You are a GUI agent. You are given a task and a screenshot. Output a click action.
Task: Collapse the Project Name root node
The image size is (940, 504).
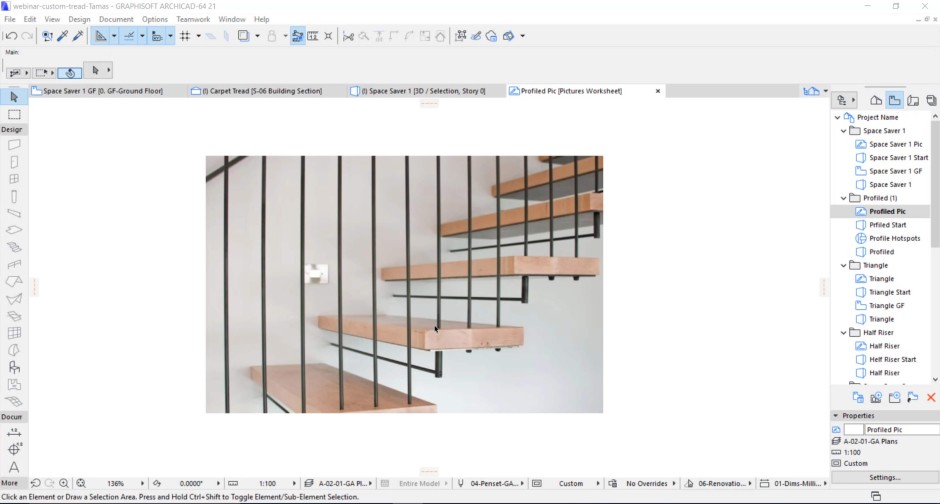coord(837,117)
